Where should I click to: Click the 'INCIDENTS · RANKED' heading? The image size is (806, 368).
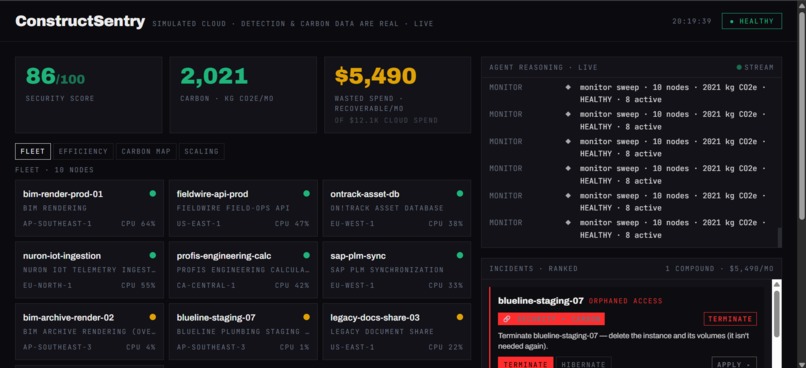click(533, 268)
